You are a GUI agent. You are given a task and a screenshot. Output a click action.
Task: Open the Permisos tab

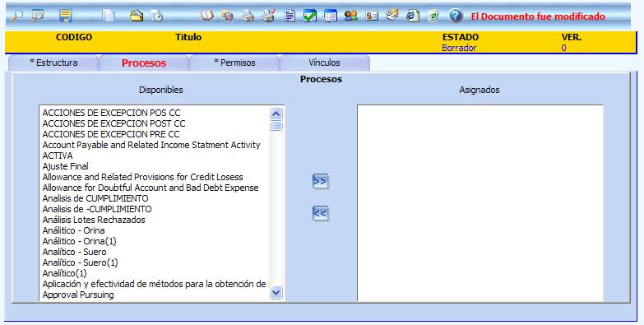(x=234, y=63)
